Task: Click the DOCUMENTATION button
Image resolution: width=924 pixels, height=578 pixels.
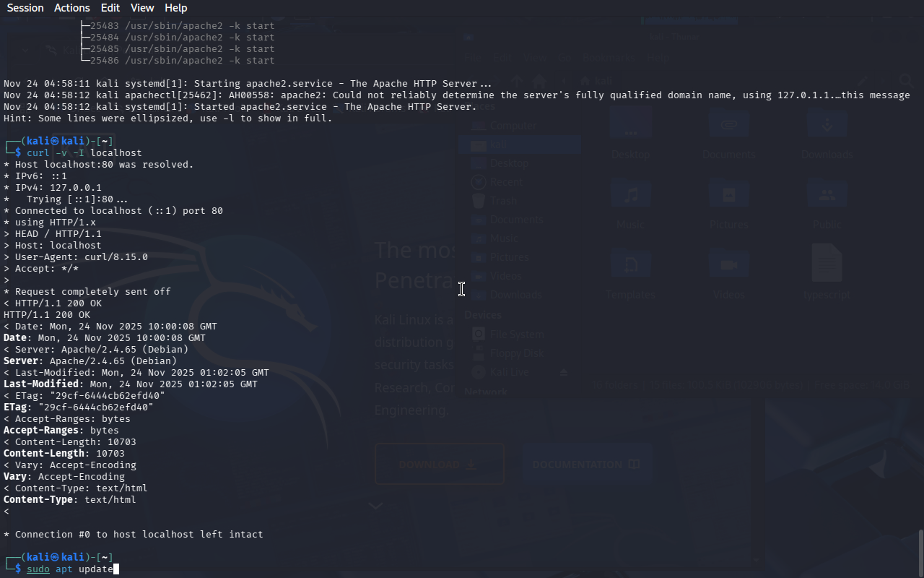Action: 585,464
